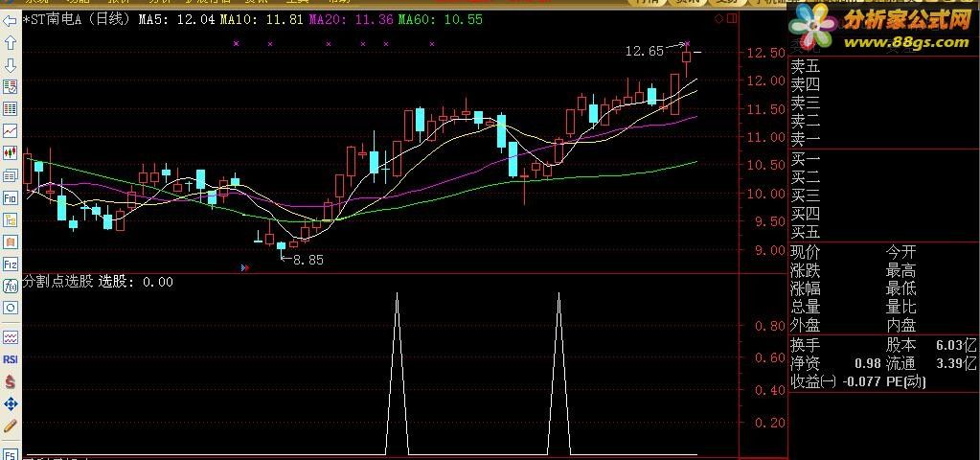Open the F12 trading icon
The image size is (980, 460).
point(10,264)
